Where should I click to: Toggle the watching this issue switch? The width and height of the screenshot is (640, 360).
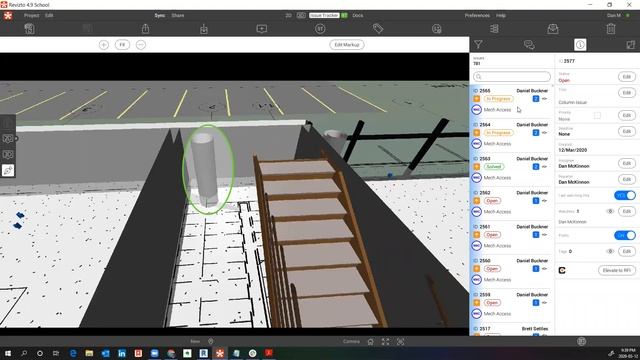(624, 196)
